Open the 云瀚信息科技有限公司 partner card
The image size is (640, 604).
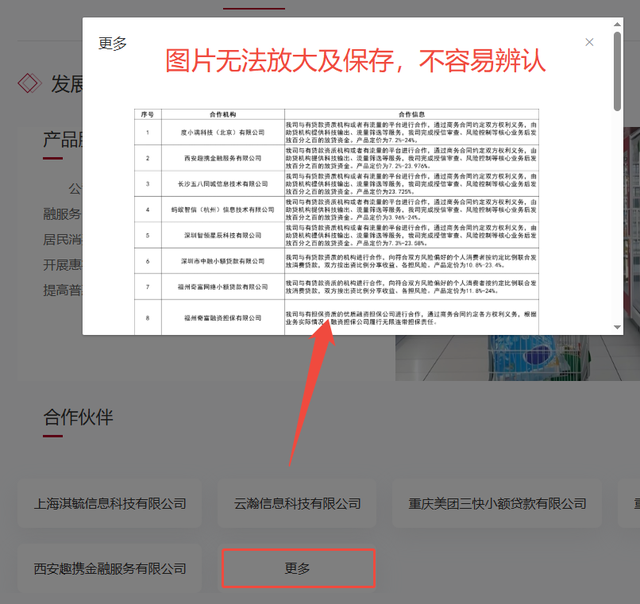297,503
